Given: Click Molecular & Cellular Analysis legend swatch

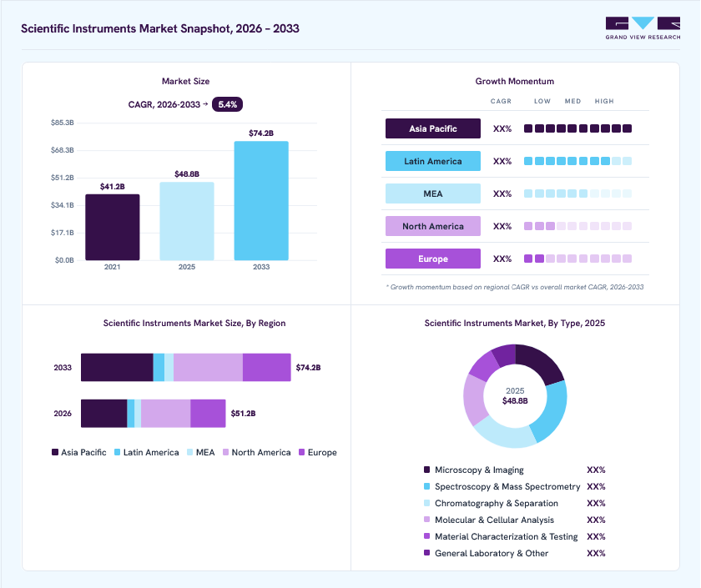Looking at the screenshot, I should (427, 520).
